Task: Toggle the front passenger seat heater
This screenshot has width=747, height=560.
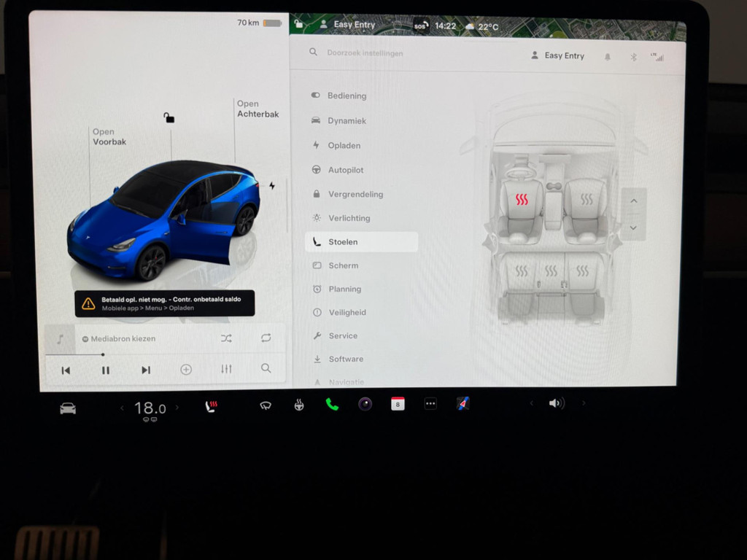Action: tap(587, 199)
